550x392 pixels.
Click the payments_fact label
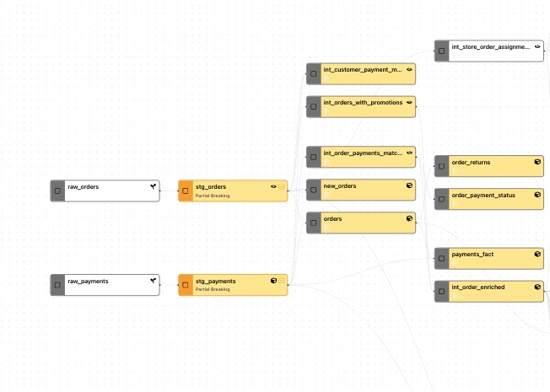click(x=472, y=255)
